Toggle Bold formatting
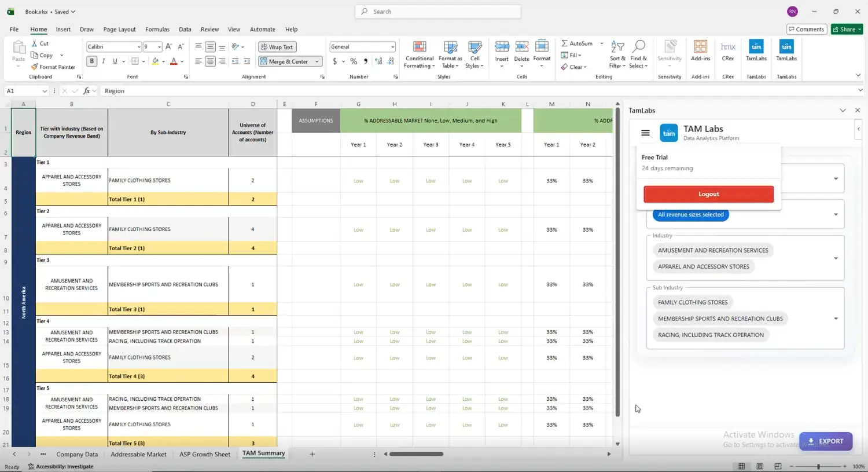Image resolution: width=868 pixels, height=472 pixels. tap(91, 61)
